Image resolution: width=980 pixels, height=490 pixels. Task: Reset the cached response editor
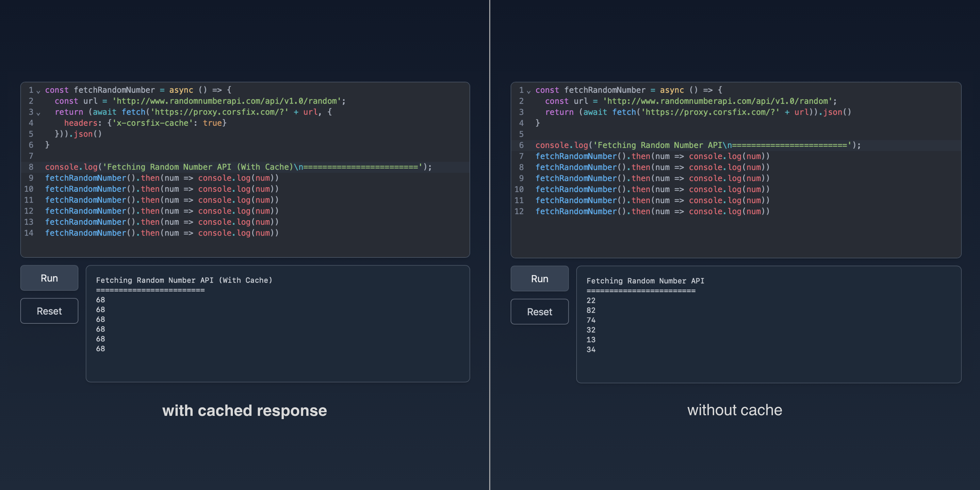pyautogui.click(x=49, y=311)
